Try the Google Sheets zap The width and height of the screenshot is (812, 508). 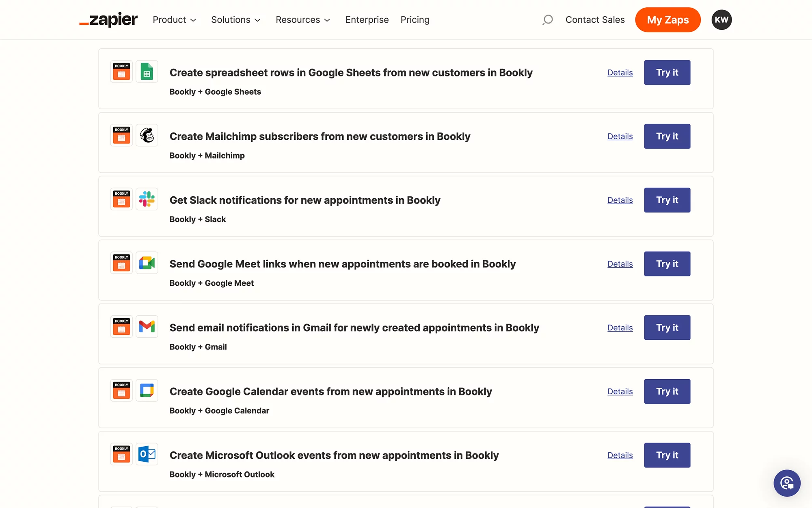click(x=667, y=72)
